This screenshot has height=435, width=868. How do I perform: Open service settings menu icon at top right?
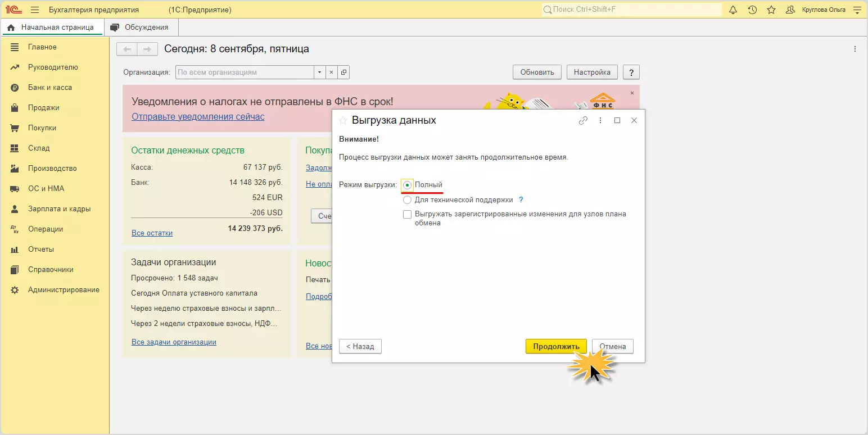point(857,10)
